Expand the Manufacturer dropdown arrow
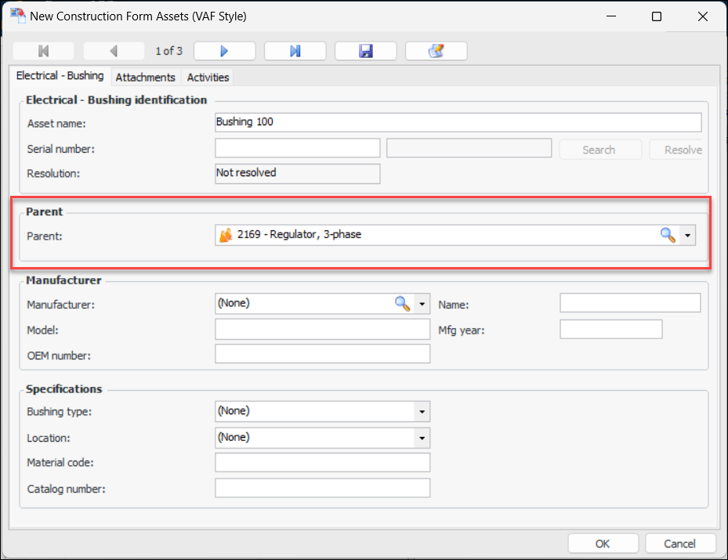 click(x=422, y=303)
